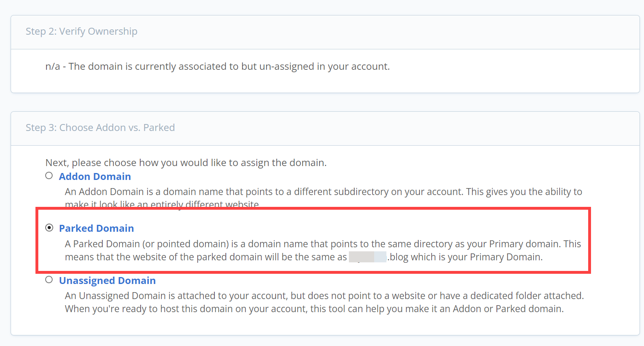The width and height of the screenshot is (644, 346).
Task: Click the Addon Domain blue label
Action: (x=95, y=176)
